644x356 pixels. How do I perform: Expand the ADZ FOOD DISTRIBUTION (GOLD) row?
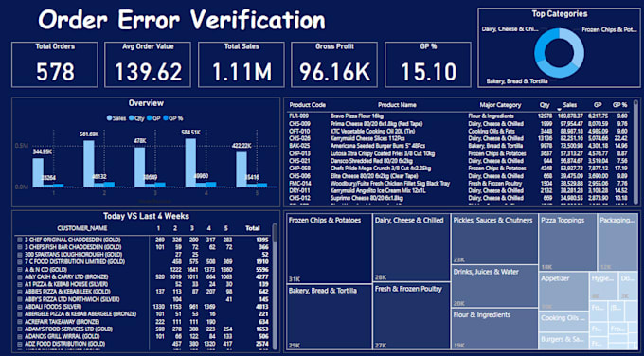pos(19,344)
